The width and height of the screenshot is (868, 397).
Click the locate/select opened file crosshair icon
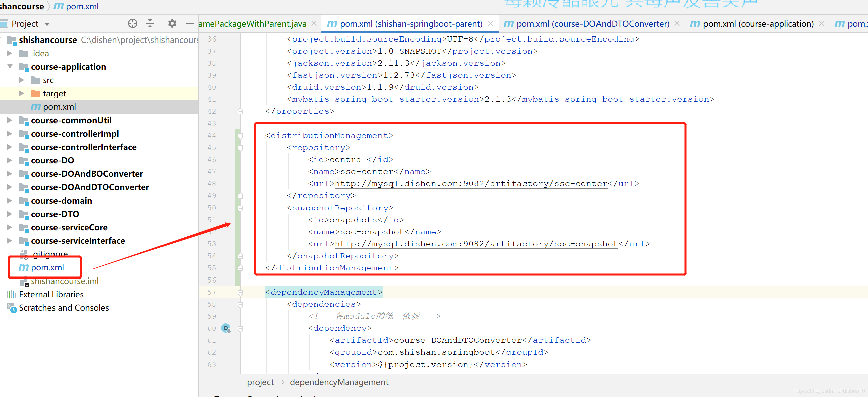point(132,24)
